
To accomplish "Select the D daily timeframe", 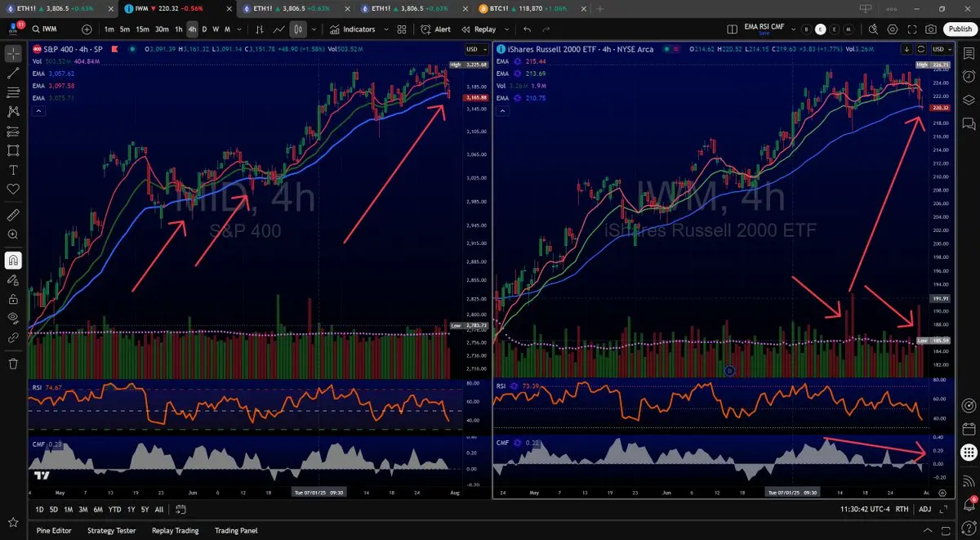I will click(203, 29).
